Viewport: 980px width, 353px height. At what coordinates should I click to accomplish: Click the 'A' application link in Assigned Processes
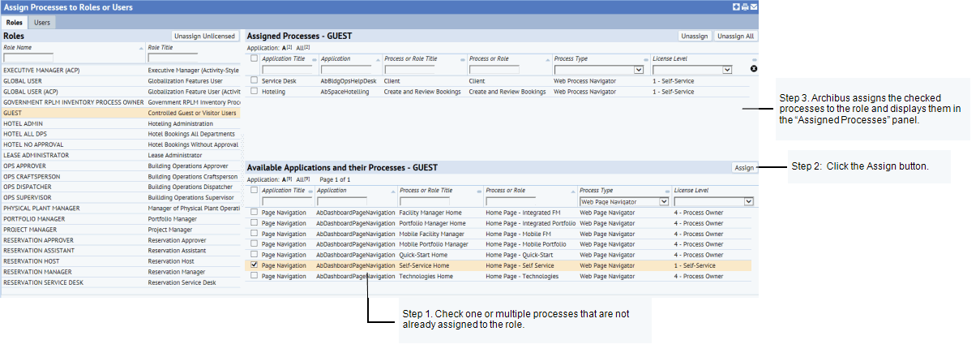tap(285, 48)
